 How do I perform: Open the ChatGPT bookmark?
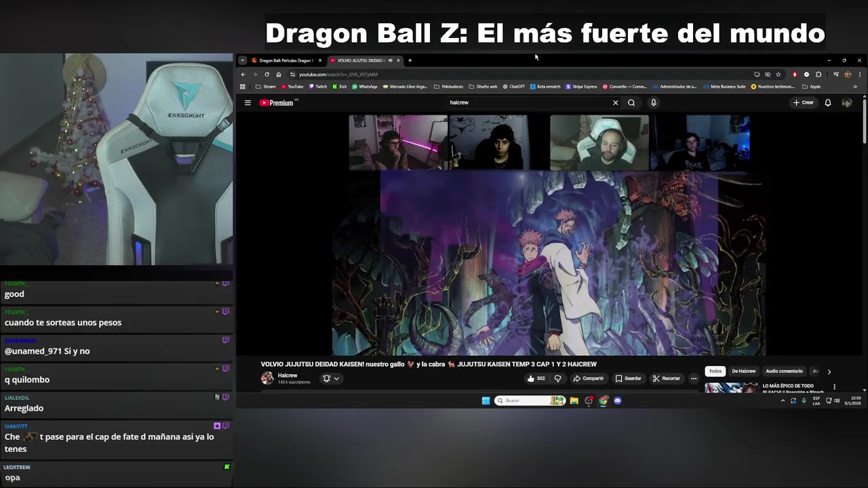click(514, 87)
